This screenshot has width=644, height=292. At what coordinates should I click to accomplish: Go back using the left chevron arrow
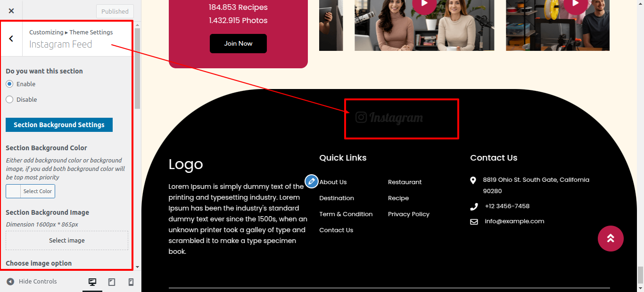(x=11, y=39)
